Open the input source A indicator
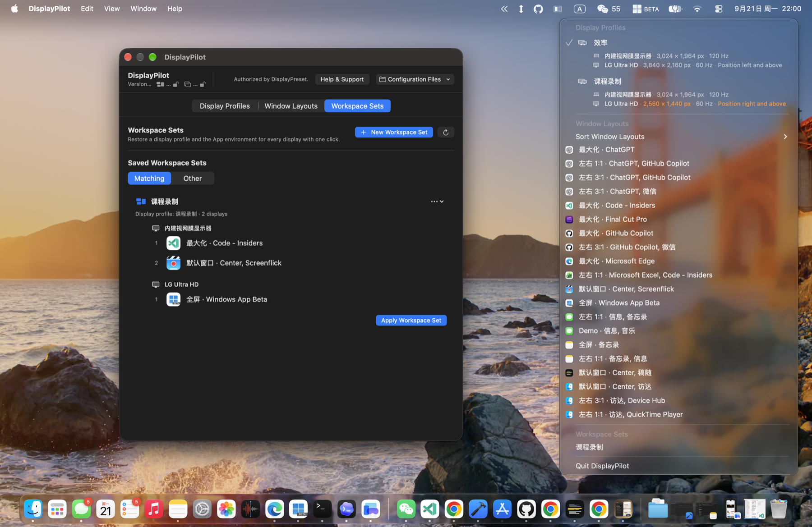This screenshot has height=527, width=812. point(579,9)
